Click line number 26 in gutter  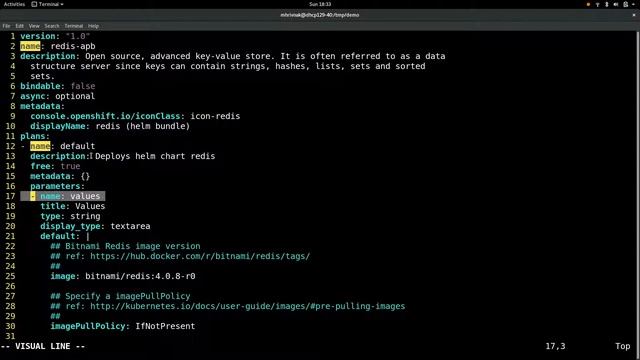[x=10, y=286]
